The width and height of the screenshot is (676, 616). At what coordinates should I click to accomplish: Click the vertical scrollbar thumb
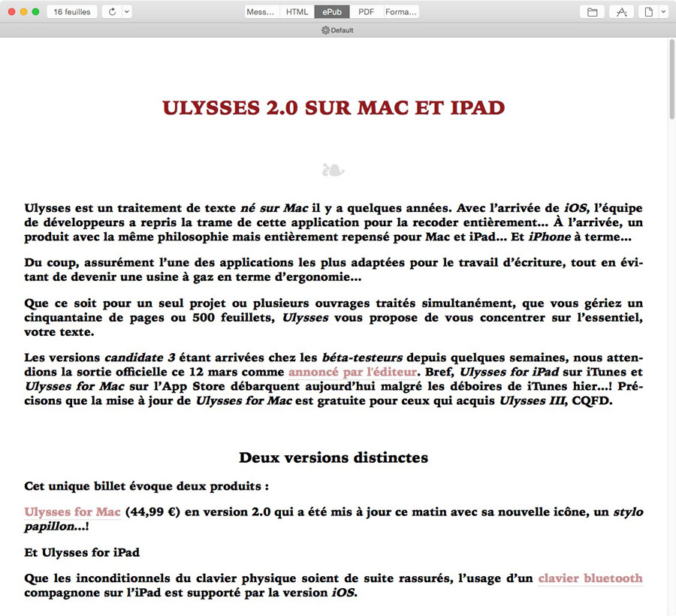pyautogui.click(x=671, y=79)
